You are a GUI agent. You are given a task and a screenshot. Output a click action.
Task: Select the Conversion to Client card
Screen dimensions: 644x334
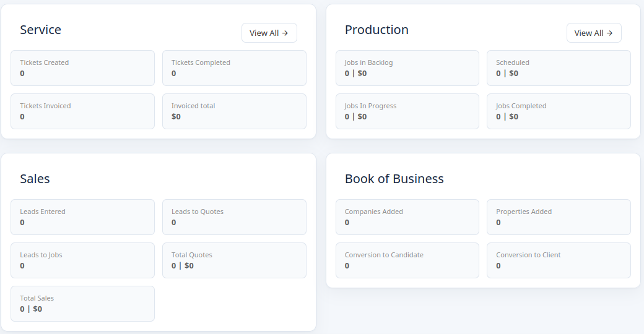point(559,260)
